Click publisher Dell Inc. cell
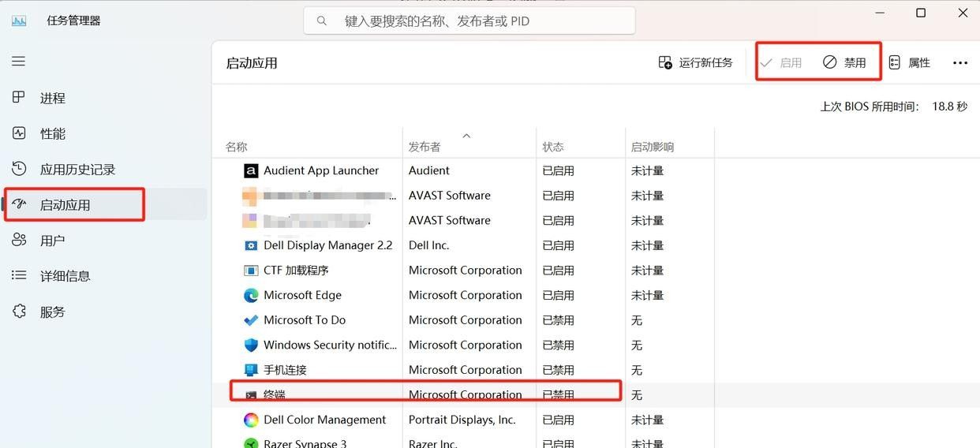This screenshot has height=448, width=980. click(429, 245)
